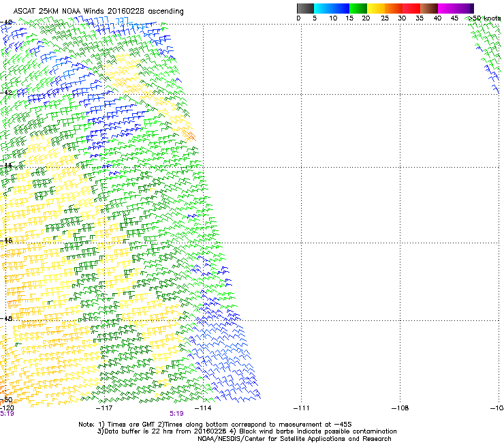Click the -114 longitude axis label
The width and height of the screenshot is (504, 443).
[203, 408]
